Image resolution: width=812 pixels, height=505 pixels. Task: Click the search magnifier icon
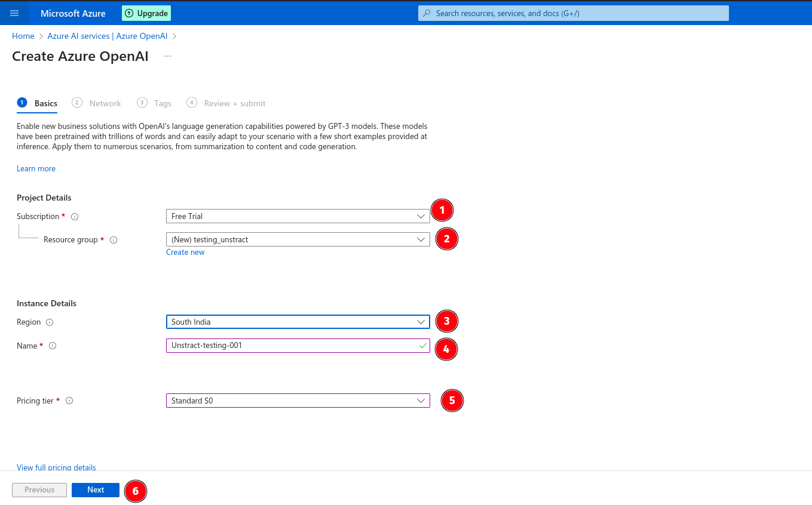point(427,13)
